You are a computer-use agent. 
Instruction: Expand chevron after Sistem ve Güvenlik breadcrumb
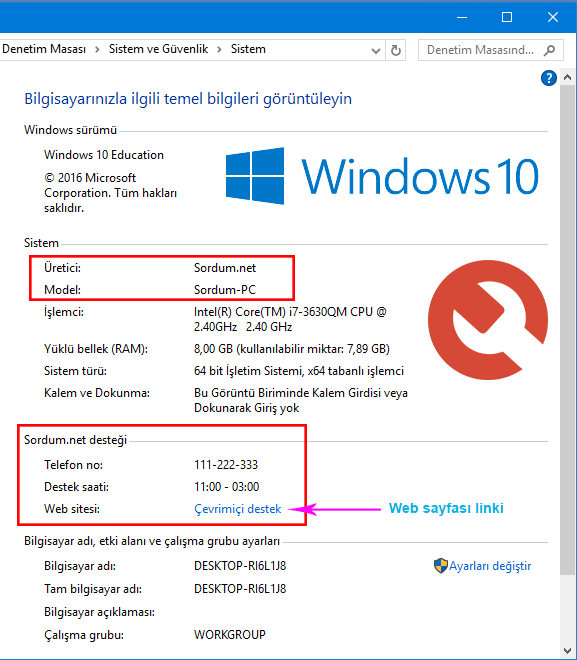219,50
